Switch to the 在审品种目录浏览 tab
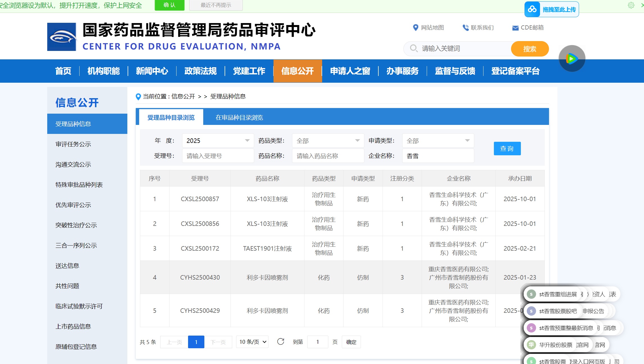 239,118
